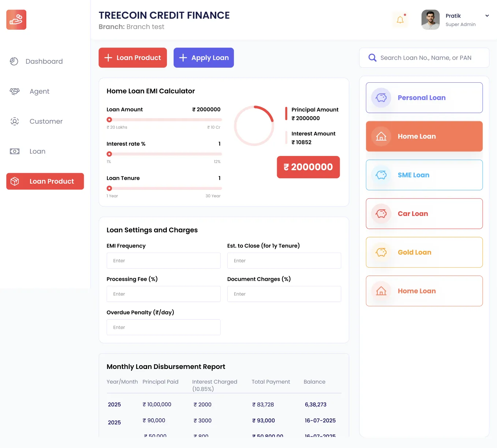Click the Est. to Close input field
This screenshot has height=448, width=497.
(x=284, y=261)
